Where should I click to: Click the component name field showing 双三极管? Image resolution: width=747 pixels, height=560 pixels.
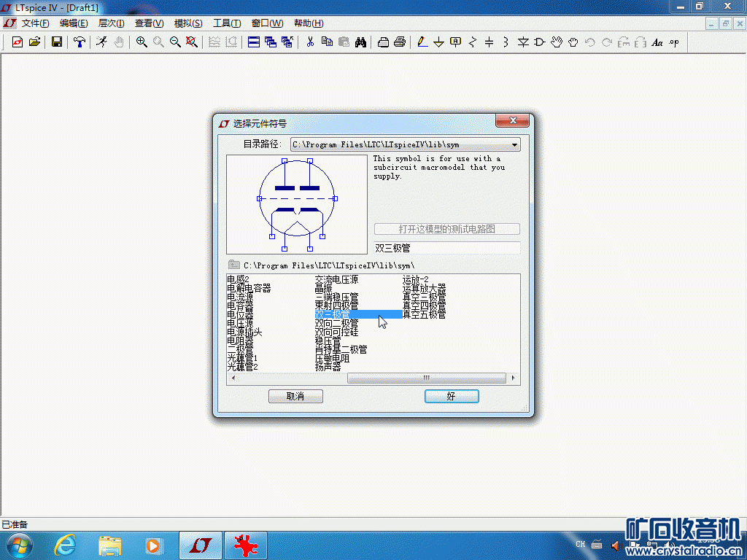[447, 248]
